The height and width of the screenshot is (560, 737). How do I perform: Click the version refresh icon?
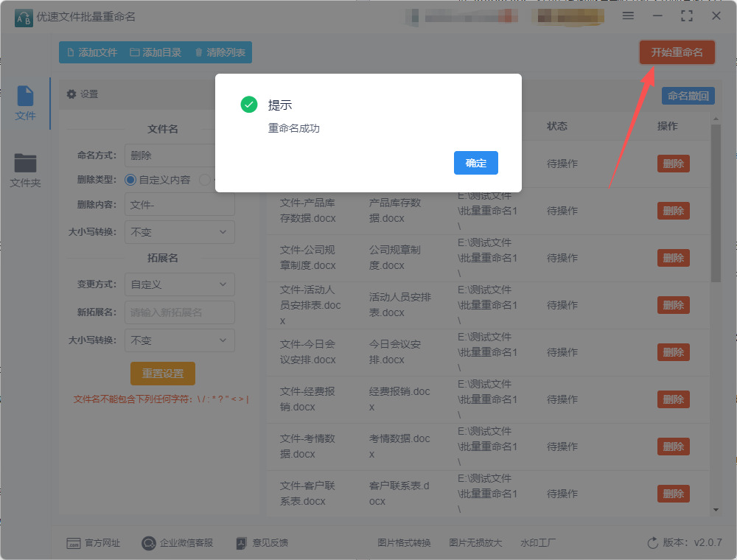tap(652, 543)
